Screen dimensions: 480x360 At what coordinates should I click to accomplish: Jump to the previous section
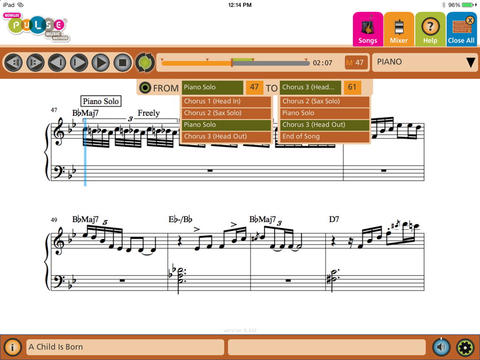point(13,62)
